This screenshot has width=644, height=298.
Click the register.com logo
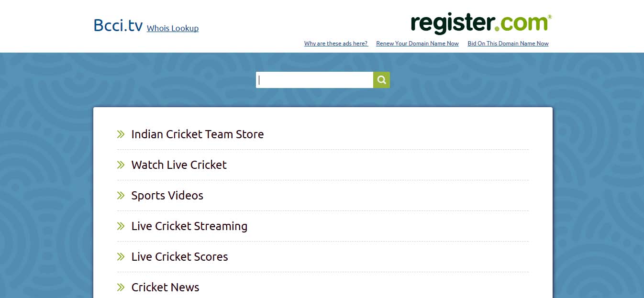click(481, 23)
